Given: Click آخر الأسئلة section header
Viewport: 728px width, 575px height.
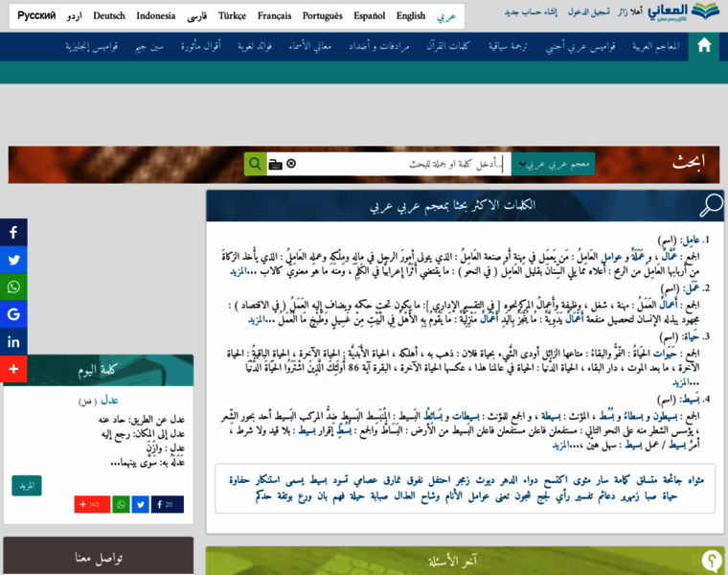Looking at the screenshot, I should (465, 561).
